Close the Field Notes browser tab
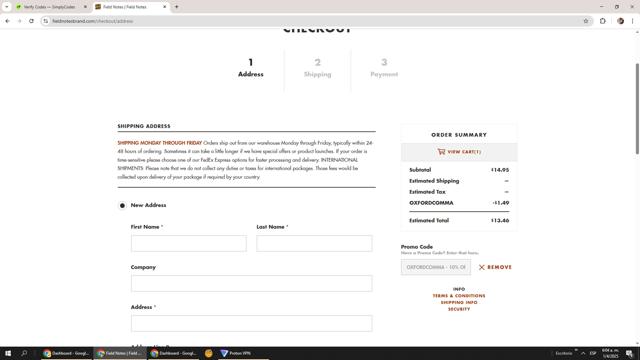The width and height of the screenshot is (640, 360). (x=164, y=7)
